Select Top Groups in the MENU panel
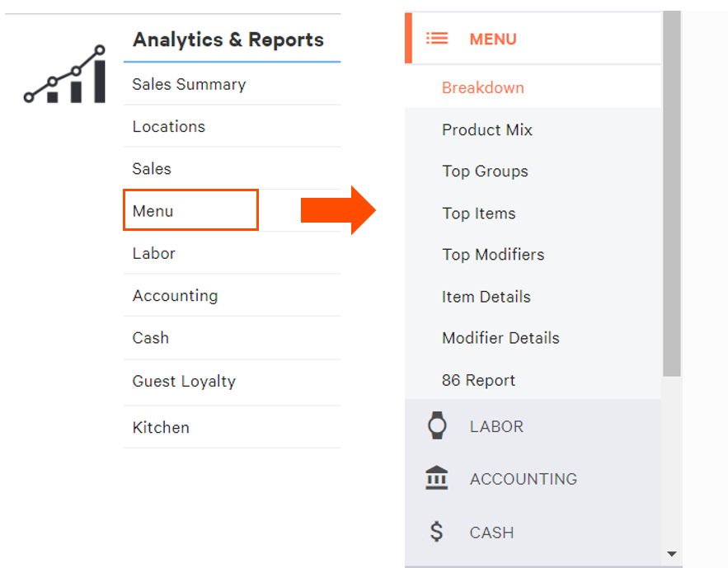This screenshot has width=728, height=568. 485,171
